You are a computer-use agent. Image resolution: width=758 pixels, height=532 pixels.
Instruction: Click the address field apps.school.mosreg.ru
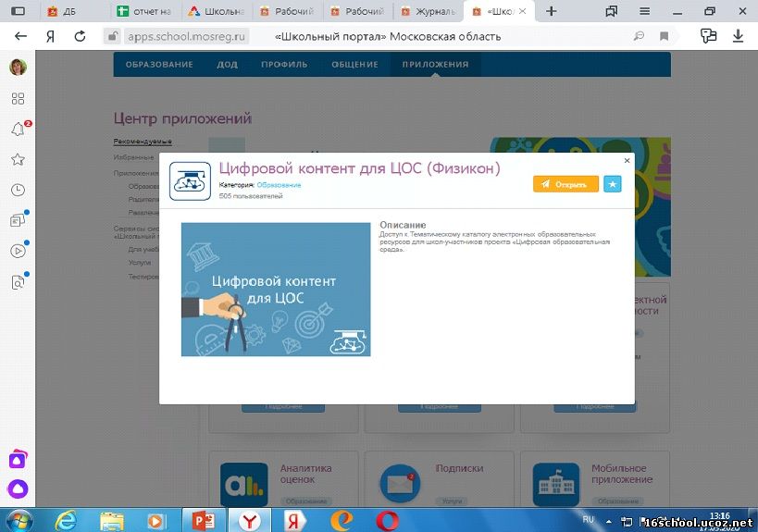[187, 36]
